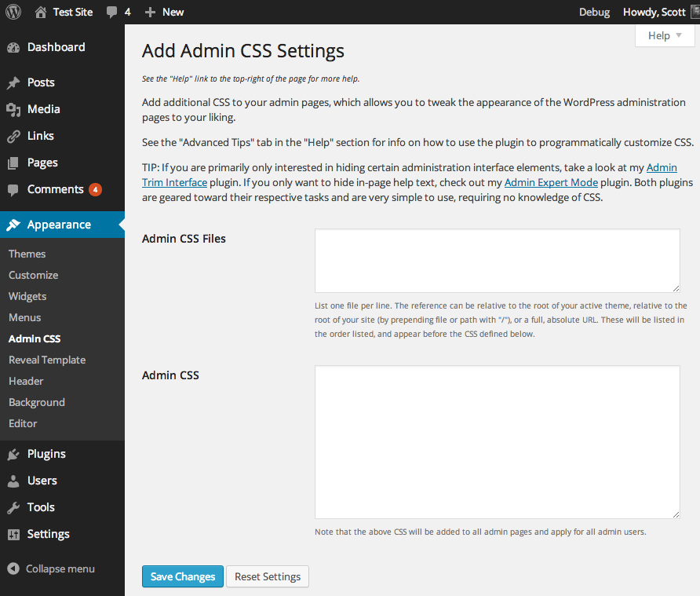Viewport: 700px width, 596px height.
Task: Click the Save Changes button
Action: click(183, 576)
